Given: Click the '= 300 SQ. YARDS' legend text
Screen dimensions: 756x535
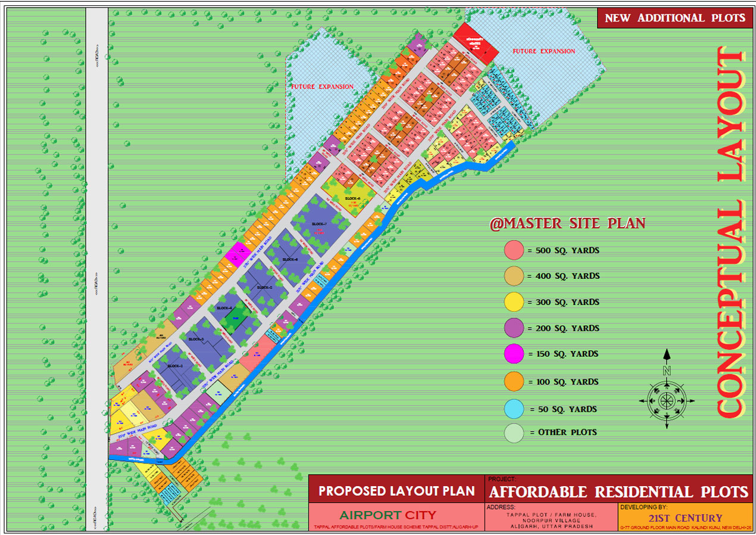Looking at the screenshot, I should coord(563,302).
